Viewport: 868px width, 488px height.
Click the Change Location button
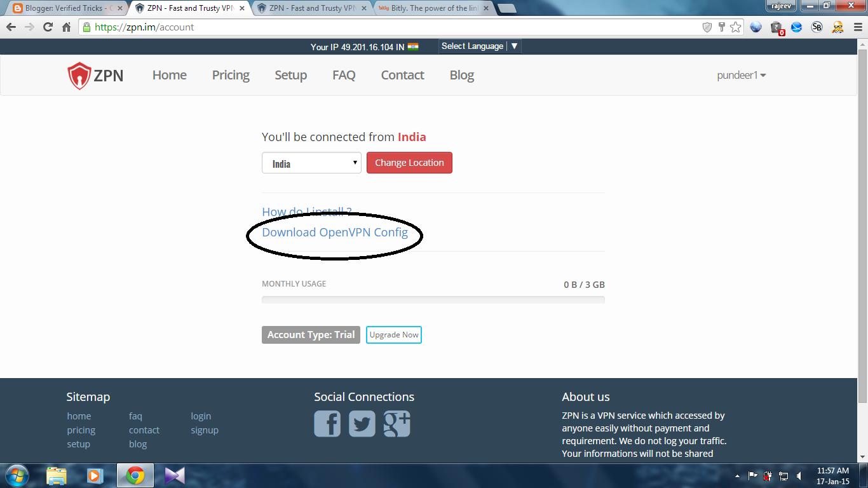pos(409,163)
